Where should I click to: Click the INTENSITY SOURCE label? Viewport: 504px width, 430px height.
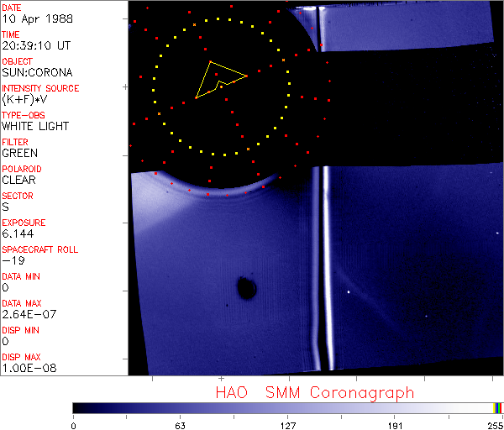40,88
